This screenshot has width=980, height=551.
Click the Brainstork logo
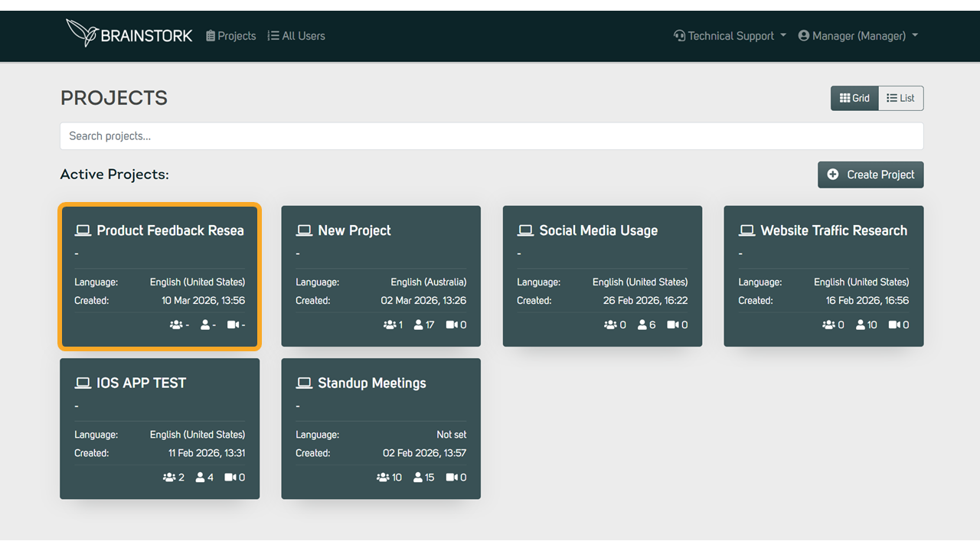[x=129, y=34]
